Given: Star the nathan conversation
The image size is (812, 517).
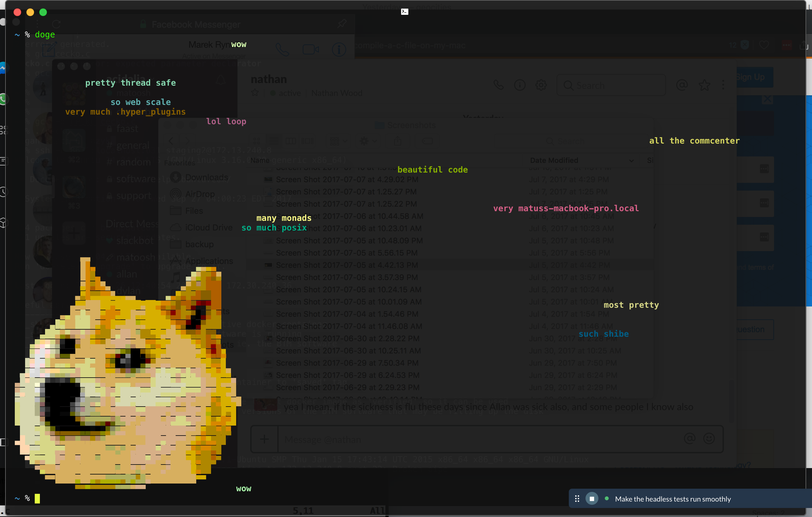Looking at the screenshot, I should coord(255,93).
